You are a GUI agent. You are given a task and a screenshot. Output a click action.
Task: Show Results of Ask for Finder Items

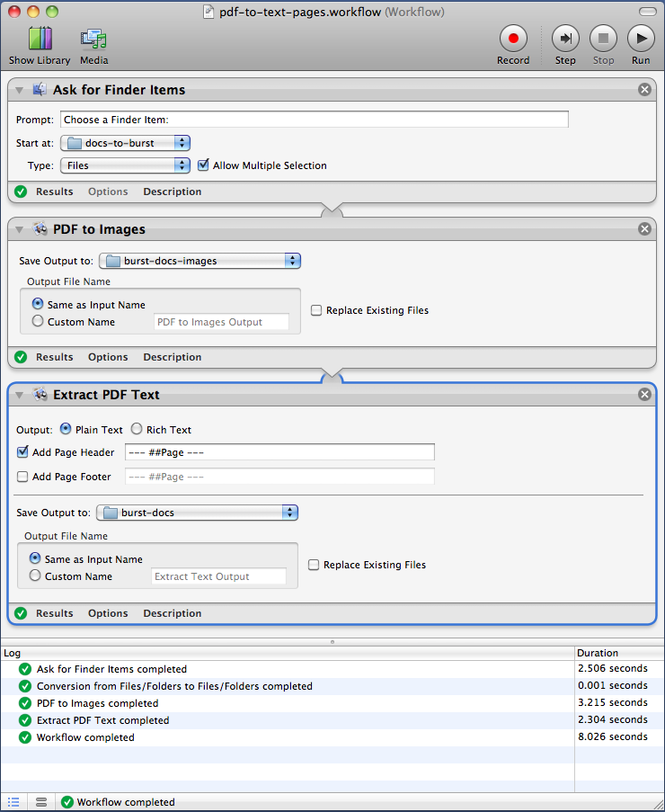54,192
